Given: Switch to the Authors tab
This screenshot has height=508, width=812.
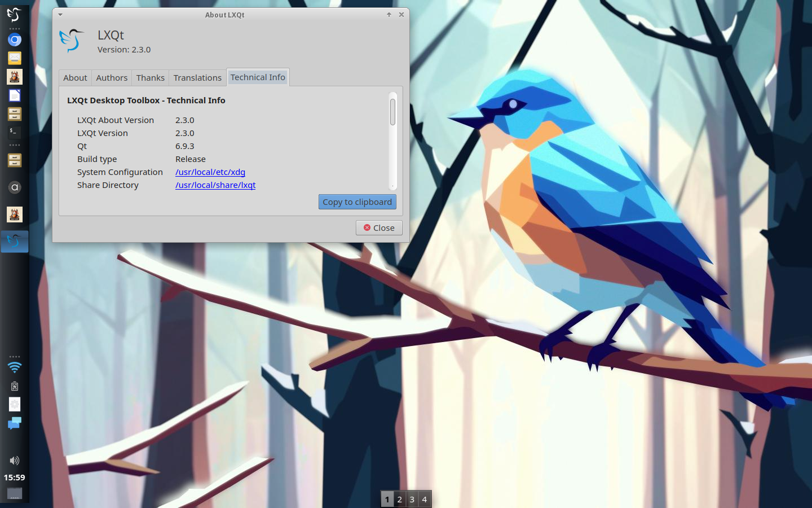Looking at the screenshot, I should click(x=112, y=78).
